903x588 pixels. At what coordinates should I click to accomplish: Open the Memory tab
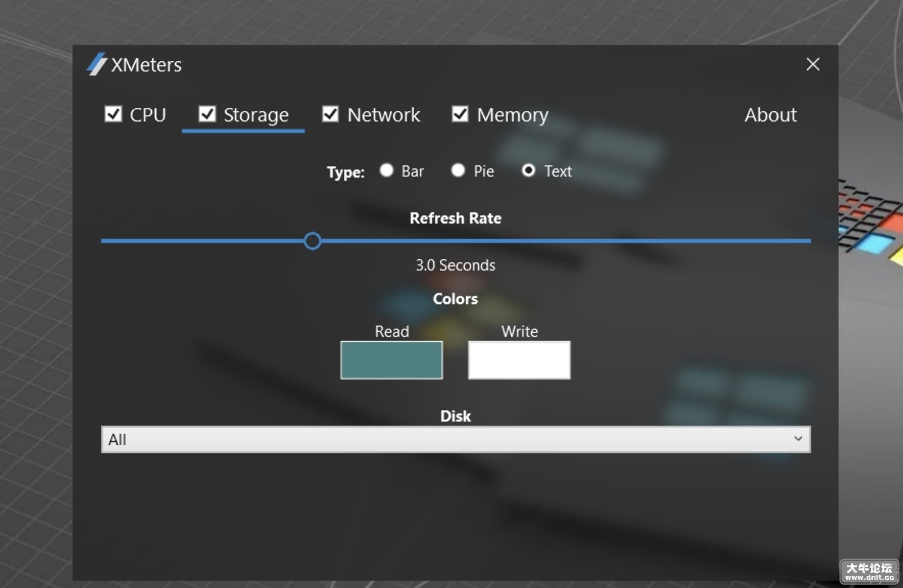tap(513, 115)
